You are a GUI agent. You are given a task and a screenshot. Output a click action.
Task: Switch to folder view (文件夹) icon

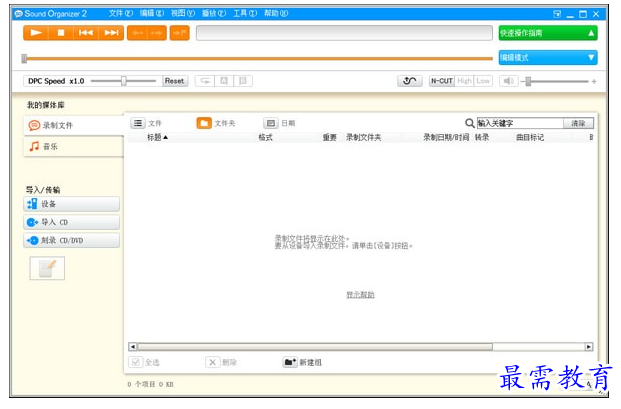point(204,123)
